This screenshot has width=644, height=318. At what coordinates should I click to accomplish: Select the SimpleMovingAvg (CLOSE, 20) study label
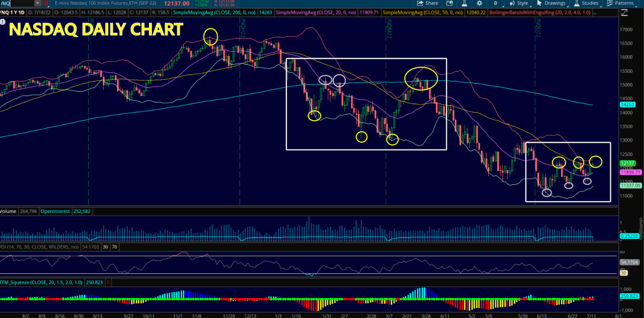pos(315,13)
